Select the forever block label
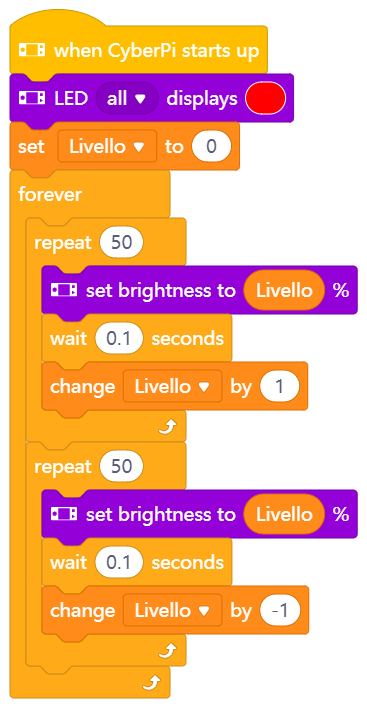Screen dimensions: 367x709 50,195
